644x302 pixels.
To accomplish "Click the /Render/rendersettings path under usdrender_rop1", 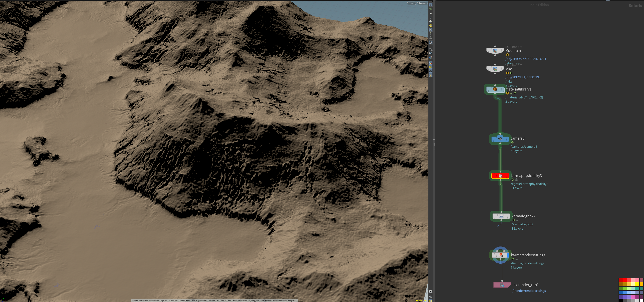I will coord(529,291).
